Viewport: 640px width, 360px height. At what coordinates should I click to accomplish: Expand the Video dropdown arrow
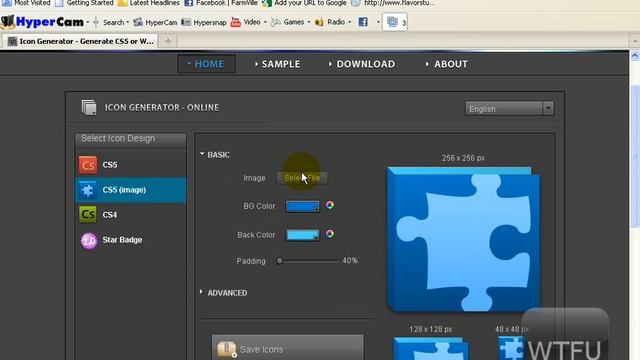(265, 22)
